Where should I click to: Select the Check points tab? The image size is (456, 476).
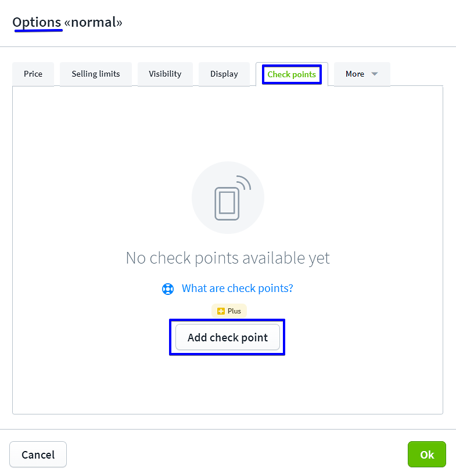[x=292, y=74]
